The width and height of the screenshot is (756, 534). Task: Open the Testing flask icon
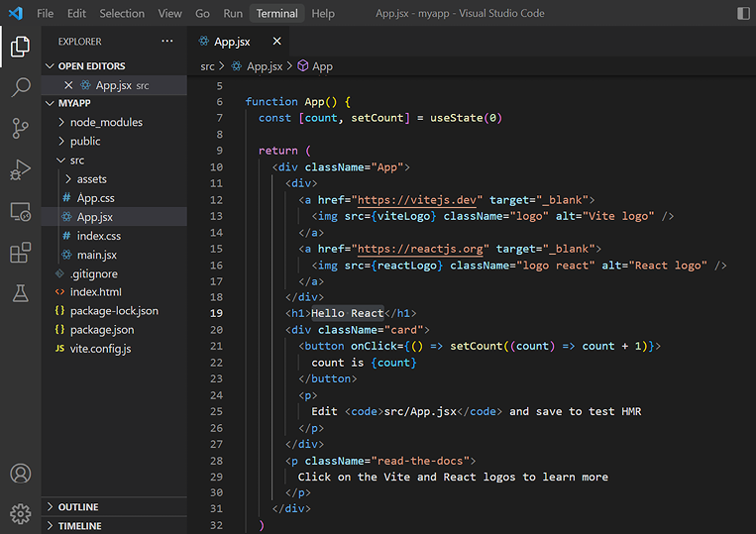(20, 293)
